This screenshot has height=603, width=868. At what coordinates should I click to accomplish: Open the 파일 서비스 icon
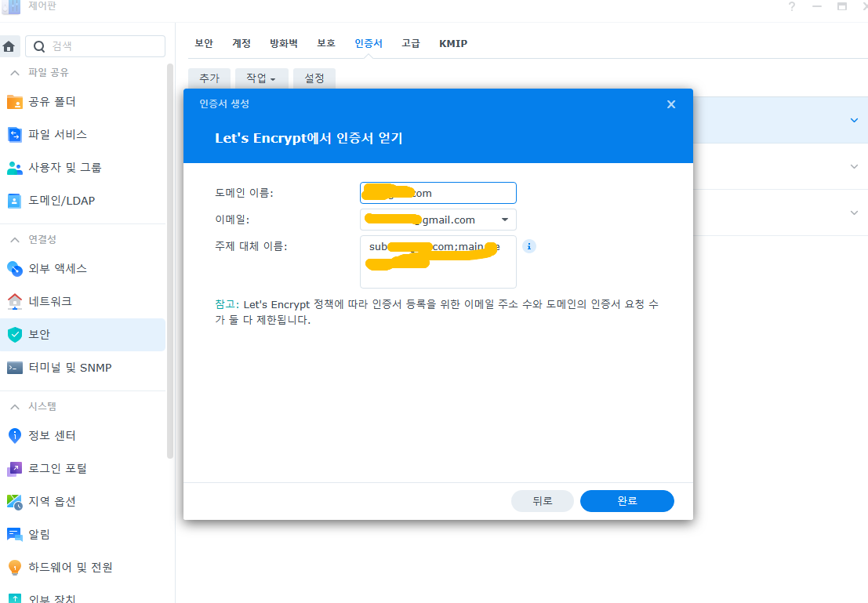(14, 135)
